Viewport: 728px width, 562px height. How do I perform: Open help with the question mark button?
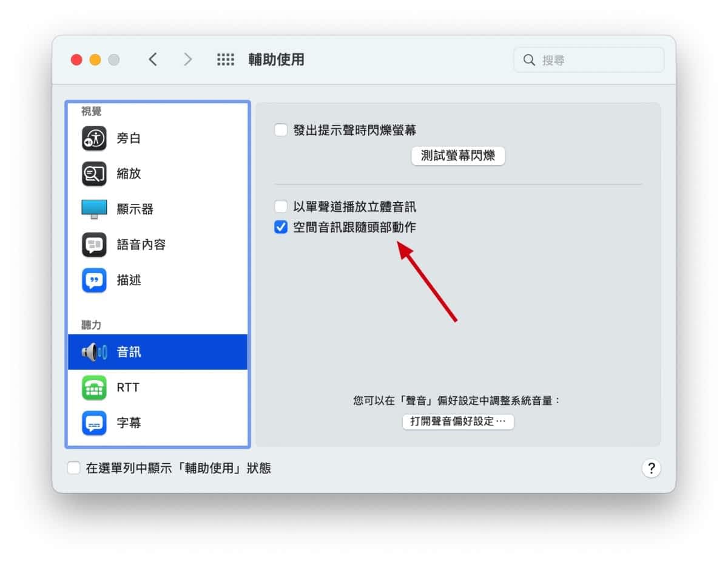(651, 468)
